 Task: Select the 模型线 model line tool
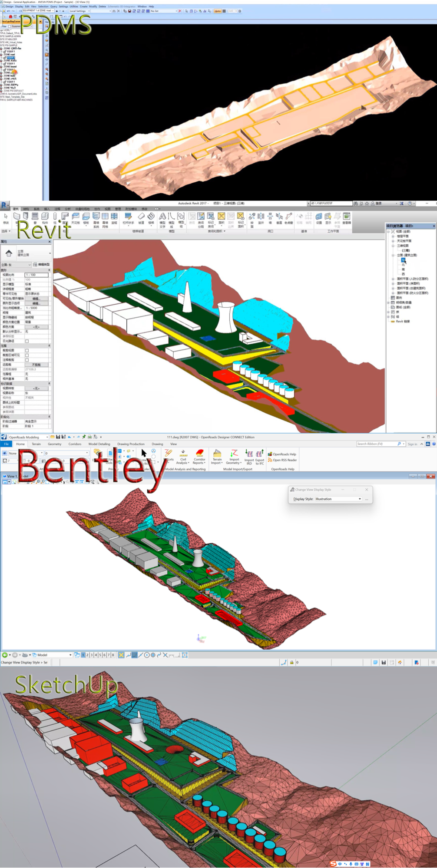(172, 220)
